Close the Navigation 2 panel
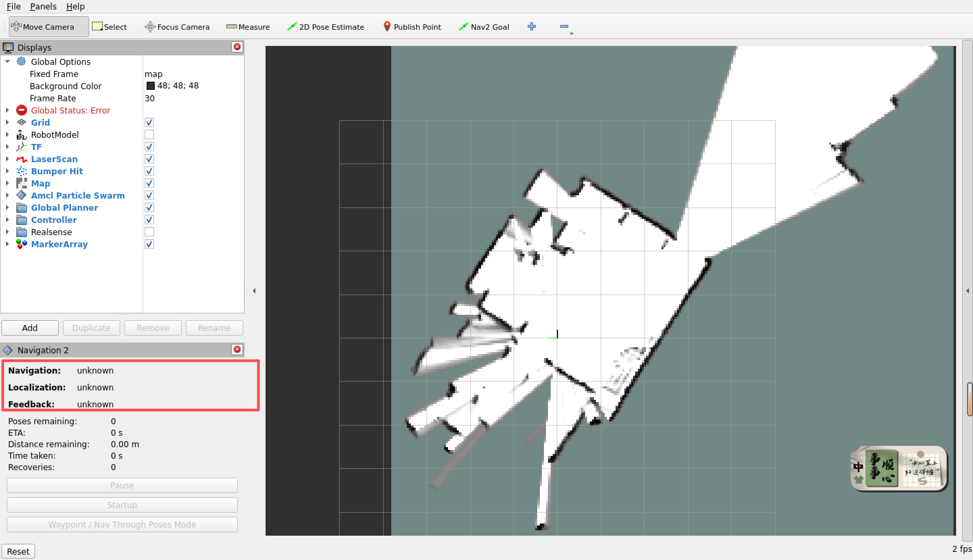 237,349
